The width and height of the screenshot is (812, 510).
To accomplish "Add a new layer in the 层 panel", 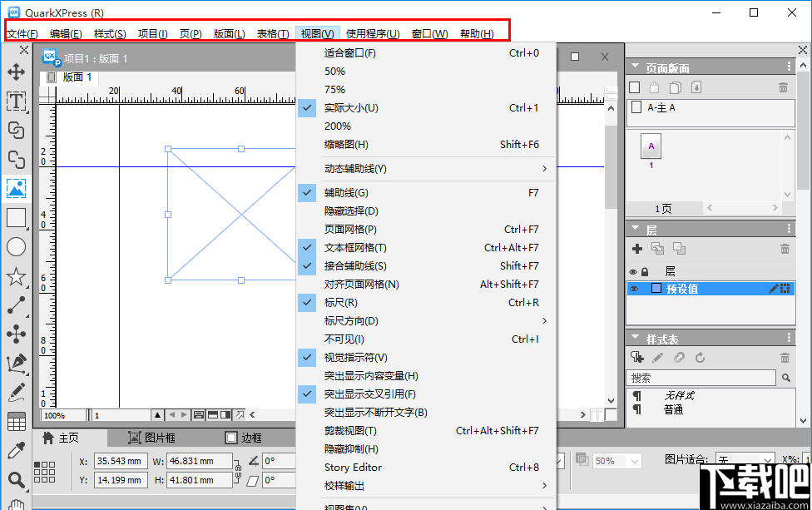I will [x=636, y=248].
